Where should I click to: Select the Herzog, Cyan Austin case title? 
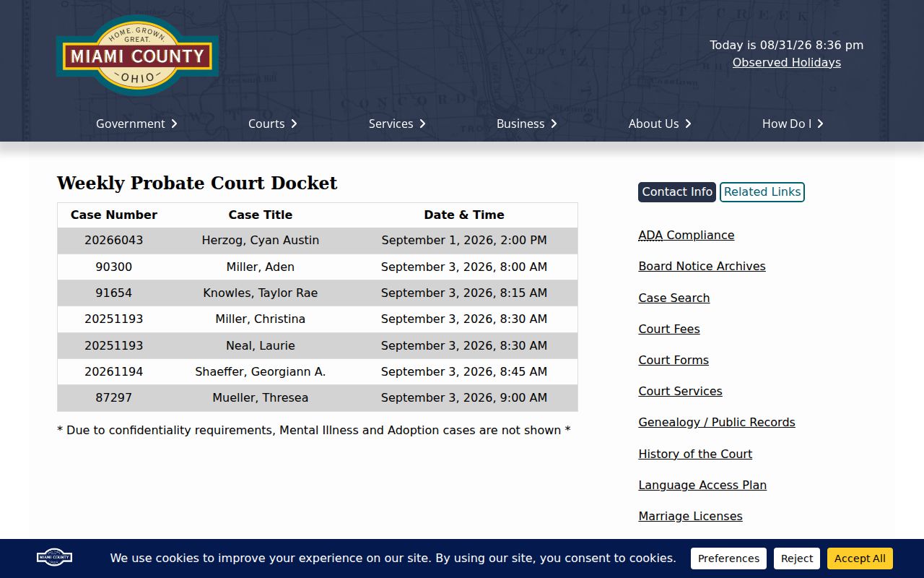click(x=261, y=240)
